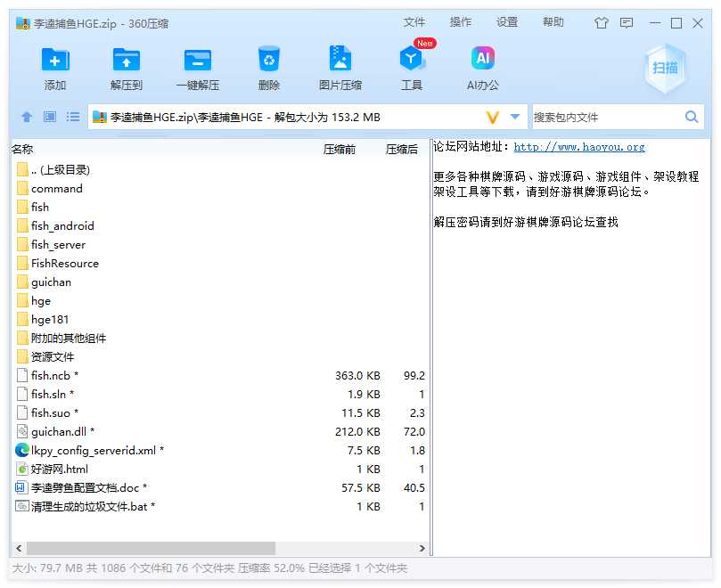
Task: Open the skin (shirt) icon in title bar
Action: point(601,22)
